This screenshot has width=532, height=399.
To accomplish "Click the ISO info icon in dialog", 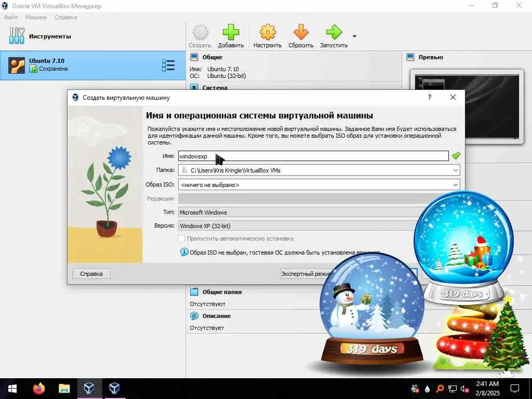I will pos(184,252).
